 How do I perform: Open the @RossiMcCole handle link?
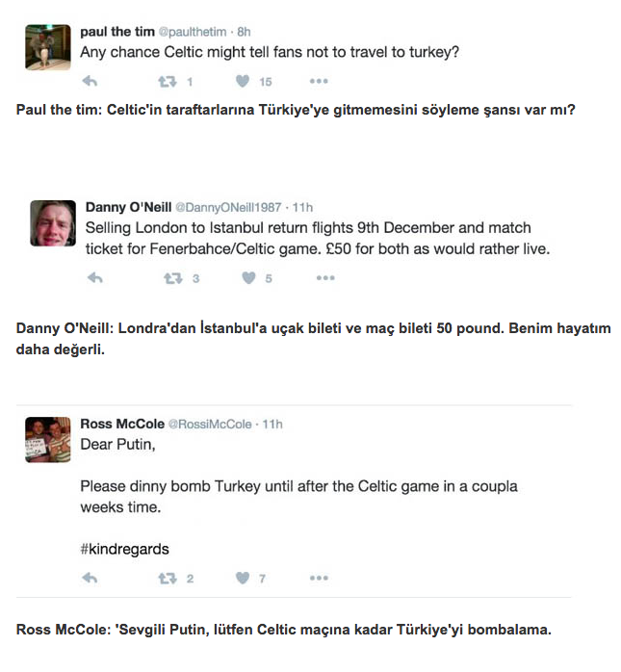(x=210, y=424)
